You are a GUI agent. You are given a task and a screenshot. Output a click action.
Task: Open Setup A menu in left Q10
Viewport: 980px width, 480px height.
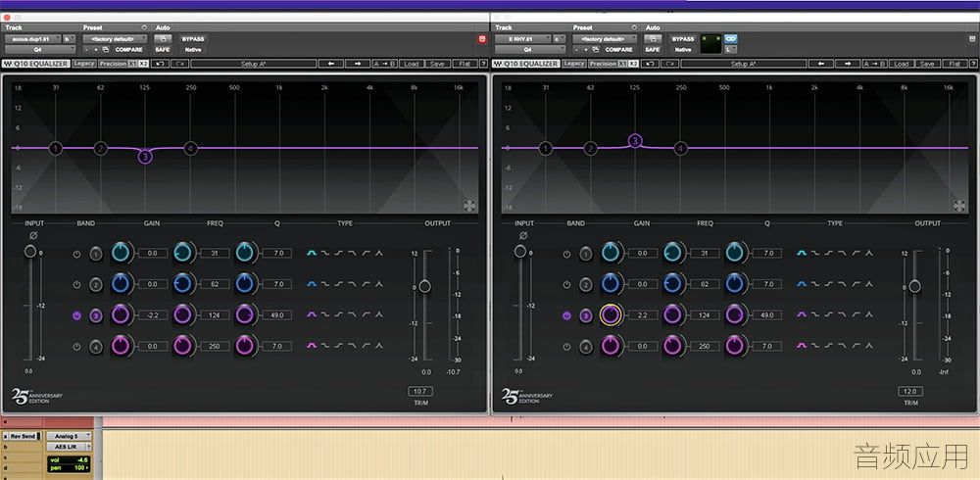253,64
